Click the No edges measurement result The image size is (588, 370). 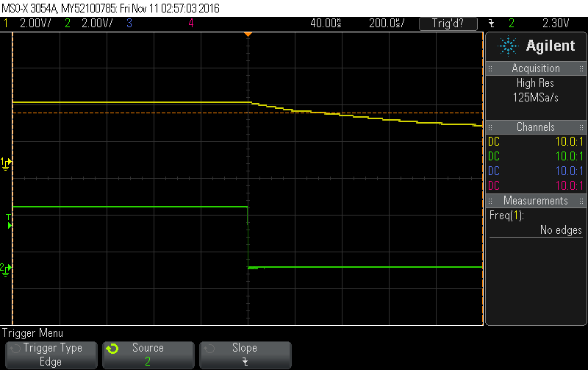pos(561,230)
